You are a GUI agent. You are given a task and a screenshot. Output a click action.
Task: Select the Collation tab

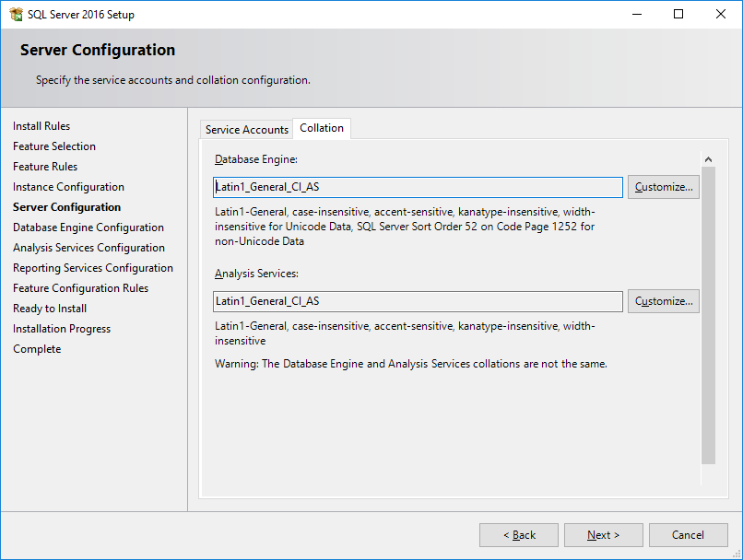[x=322, y=128]
